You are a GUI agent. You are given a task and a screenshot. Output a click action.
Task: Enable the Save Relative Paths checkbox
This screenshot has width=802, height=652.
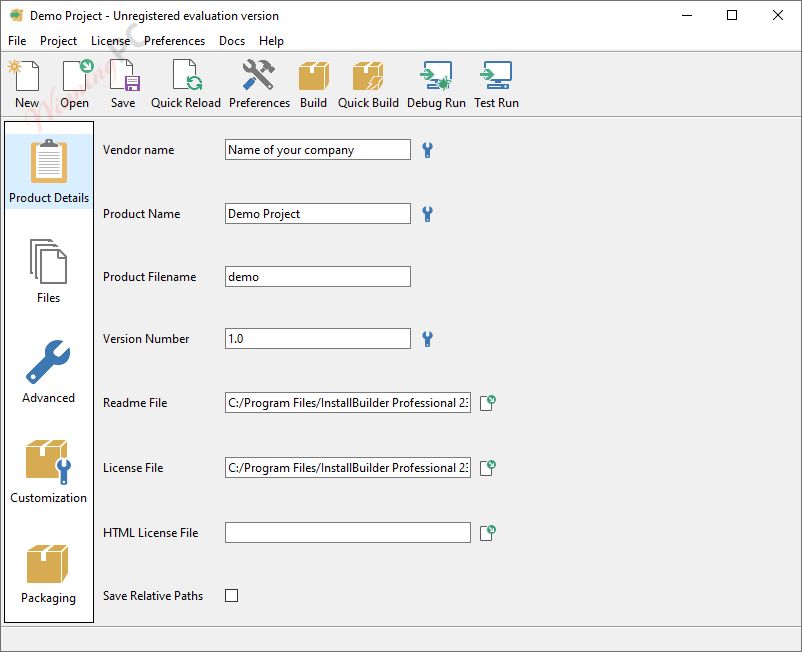232,595
